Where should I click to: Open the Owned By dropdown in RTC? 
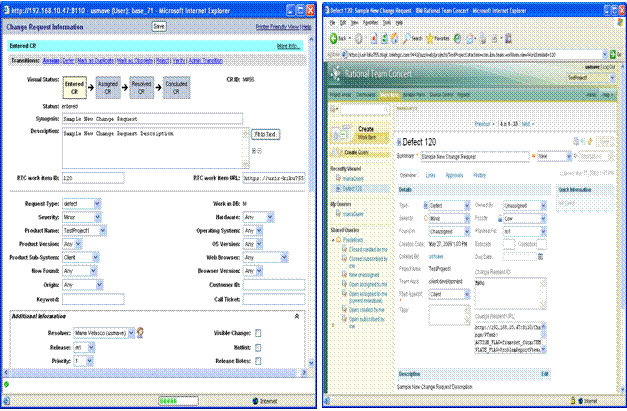[x=524, y=206]
